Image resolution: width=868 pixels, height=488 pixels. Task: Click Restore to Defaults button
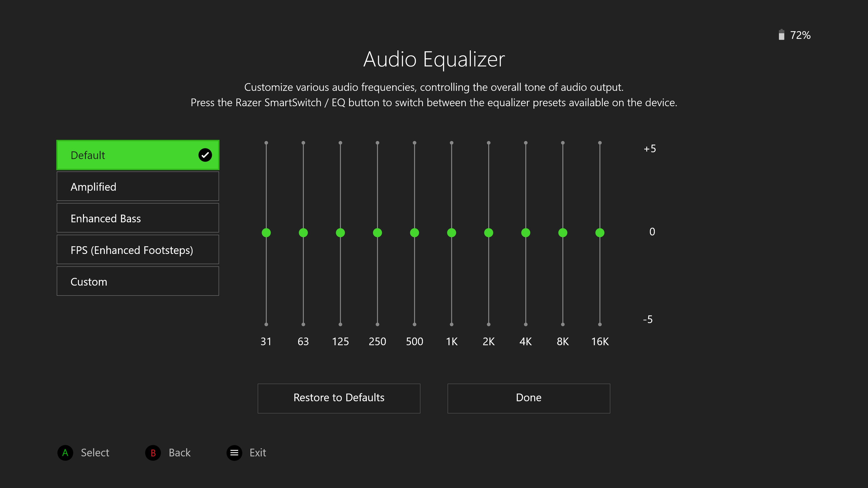click(339, 398)
